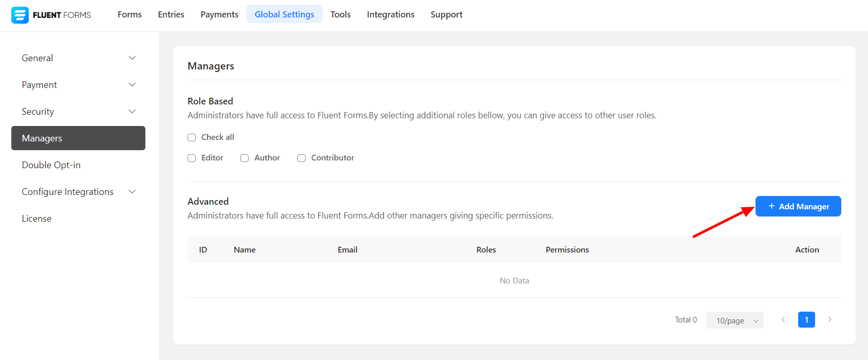Enable the Author role checkbox
The width and height of the screenshot is (868, 360).
click(244, 158)
